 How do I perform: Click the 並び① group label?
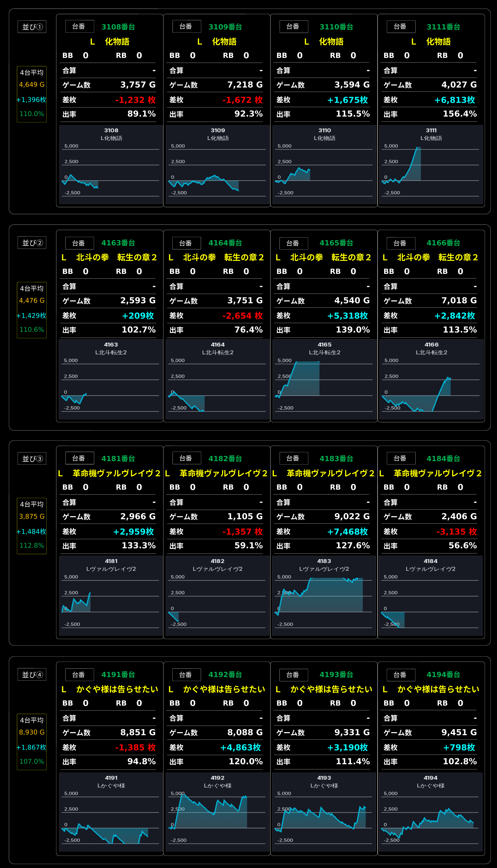32,27
